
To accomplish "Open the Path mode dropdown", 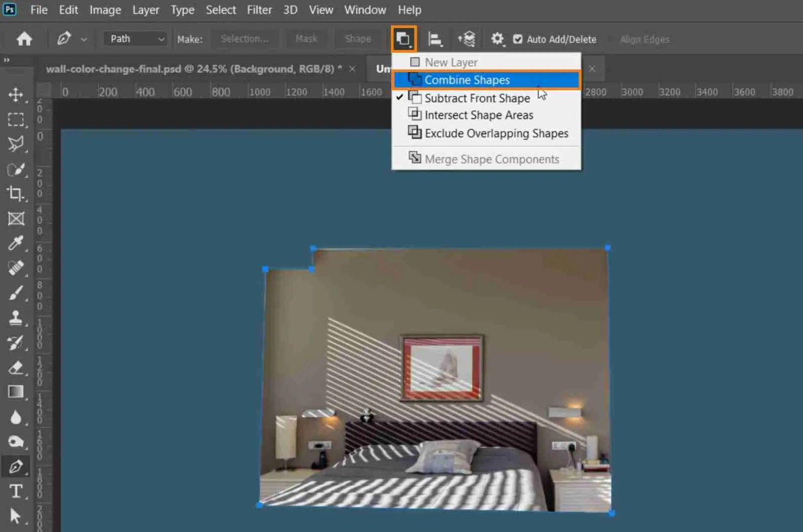I will click(x=134, y=39).
